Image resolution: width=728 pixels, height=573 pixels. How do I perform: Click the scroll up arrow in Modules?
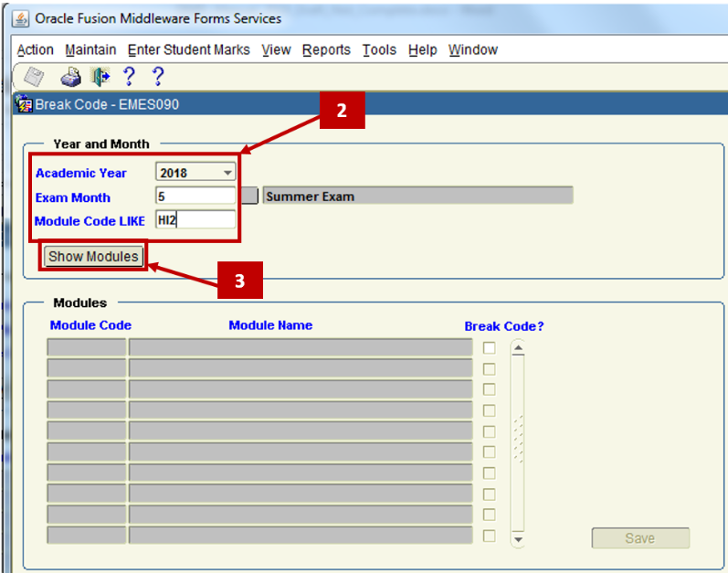[x=518, y=348]
